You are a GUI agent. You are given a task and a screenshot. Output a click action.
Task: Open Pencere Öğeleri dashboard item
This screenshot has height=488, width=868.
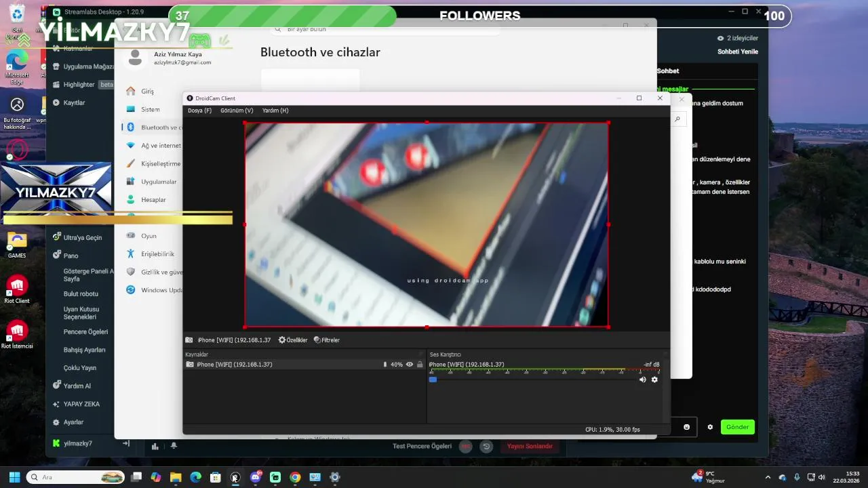[x=85, y=332]
